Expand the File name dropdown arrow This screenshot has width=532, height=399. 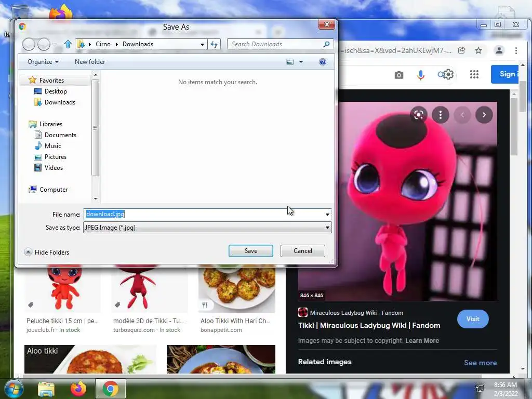[327, 214]
